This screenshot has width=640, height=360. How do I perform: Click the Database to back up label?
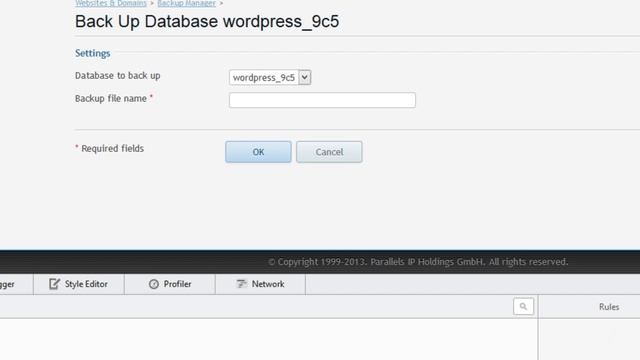click(118, 76)
